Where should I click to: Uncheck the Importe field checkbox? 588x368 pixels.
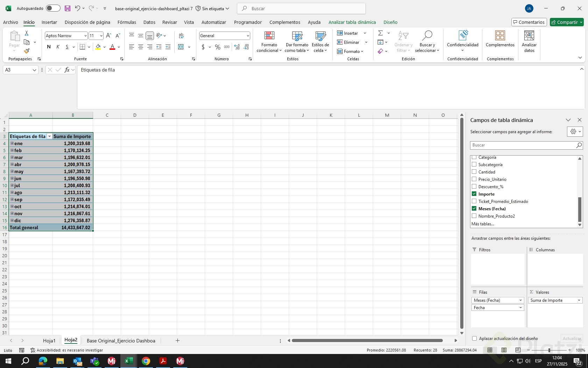pyautogui.click(x=474, y=194)
